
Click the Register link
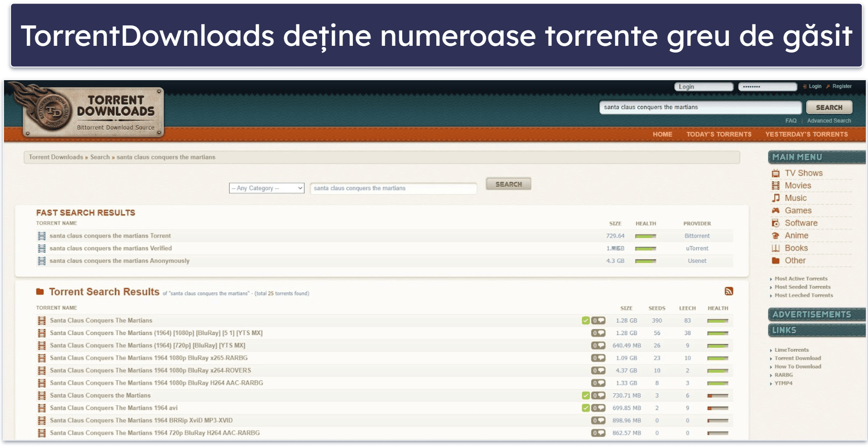click(x=842, y=86)
